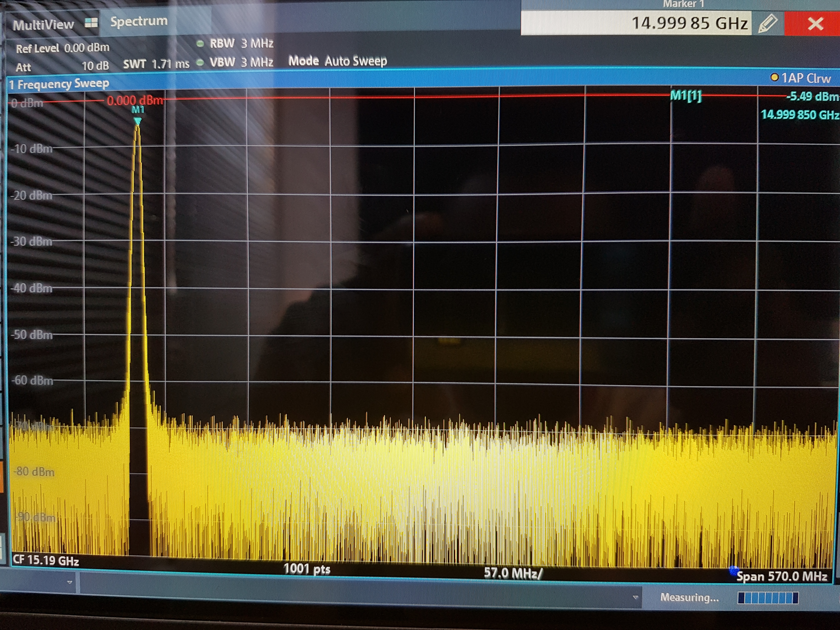Click the M1[1] marker readout text
The height and width of the screenshot is (630, 840).
pos(686,95)
